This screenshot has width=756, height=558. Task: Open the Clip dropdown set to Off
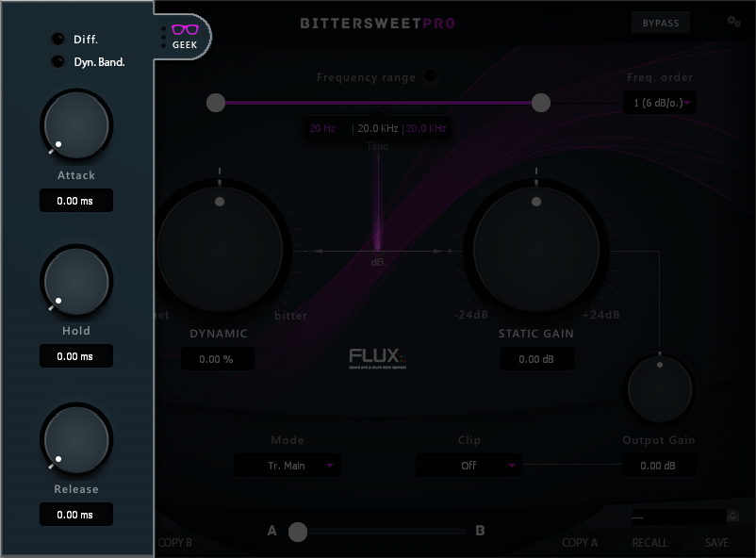point(468,466)
